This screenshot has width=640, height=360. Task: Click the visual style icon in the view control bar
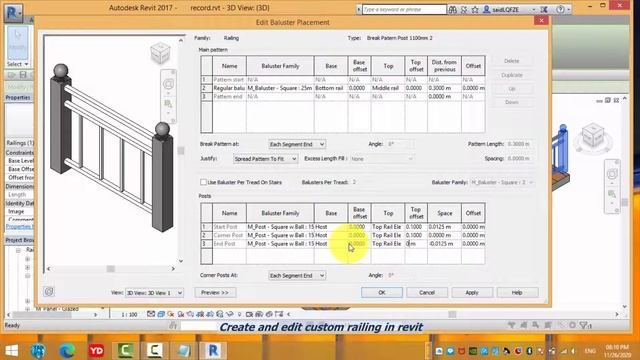pos(161,314)
